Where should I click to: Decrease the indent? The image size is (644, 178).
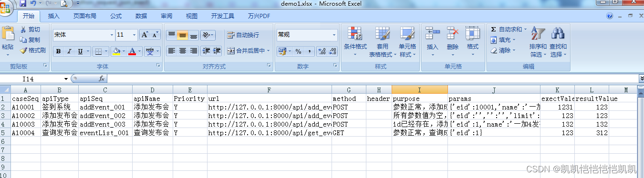206,50
